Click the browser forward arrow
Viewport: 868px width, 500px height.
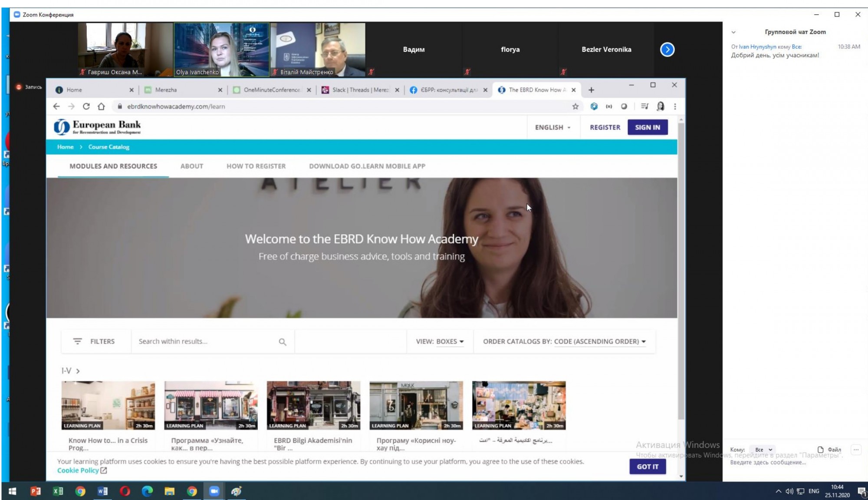click(x=71, y=106)
